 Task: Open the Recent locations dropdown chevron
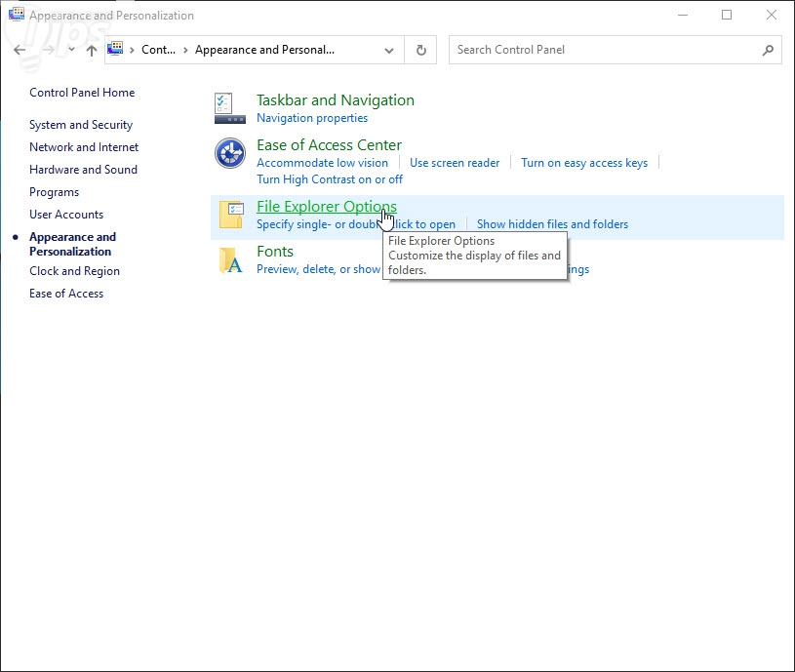pos(71,50)
